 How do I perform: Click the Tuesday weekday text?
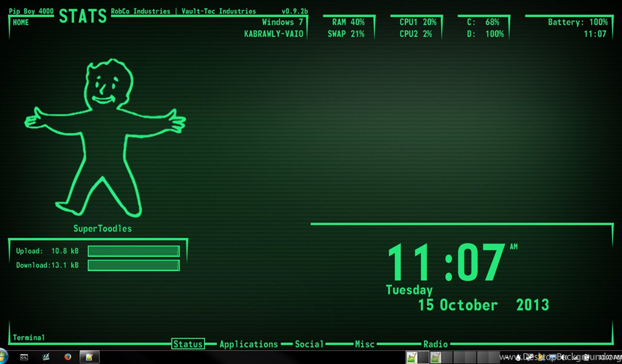409,290
